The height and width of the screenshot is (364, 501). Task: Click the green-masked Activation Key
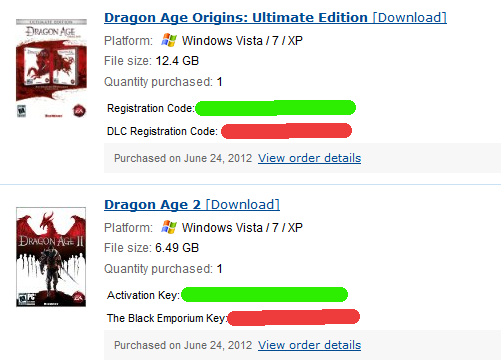(265, 294)
